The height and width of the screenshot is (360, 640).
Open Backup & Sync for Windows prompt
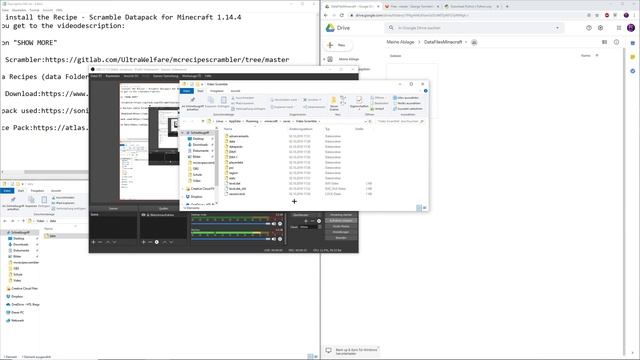[352, 351]
